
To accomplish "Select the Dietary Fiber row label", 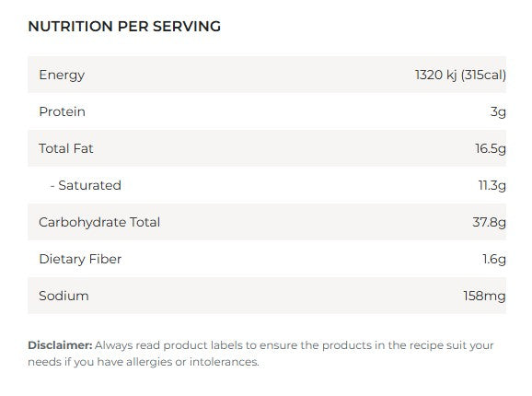I will coord(80,260).
